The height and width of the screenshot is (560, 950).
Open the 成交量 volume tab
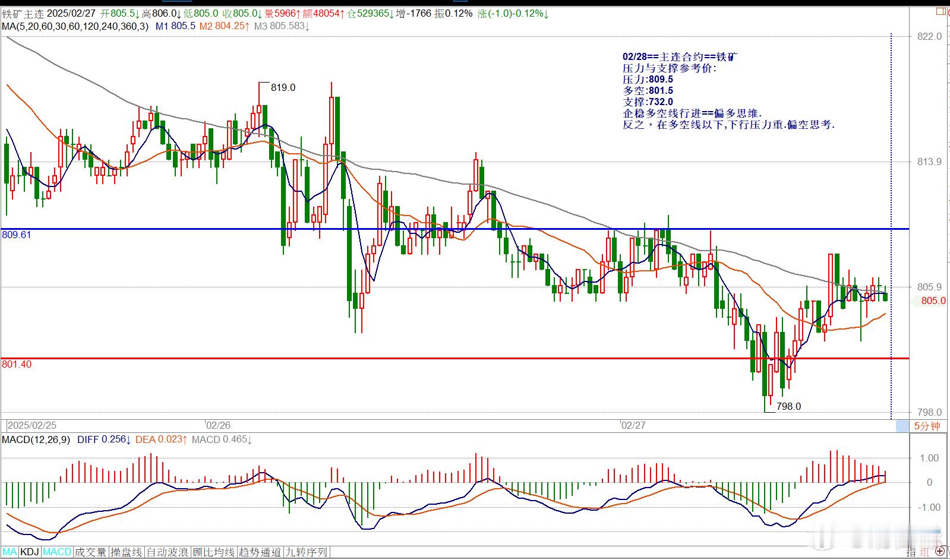tap(91, 552)
